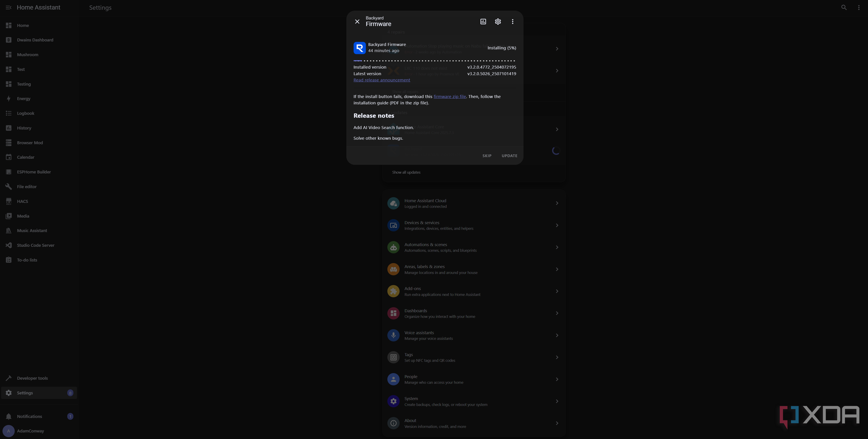This screenshot has height=439, width=868.
Task: Click the Installing (5%) status text
Action: click(502, 48)
